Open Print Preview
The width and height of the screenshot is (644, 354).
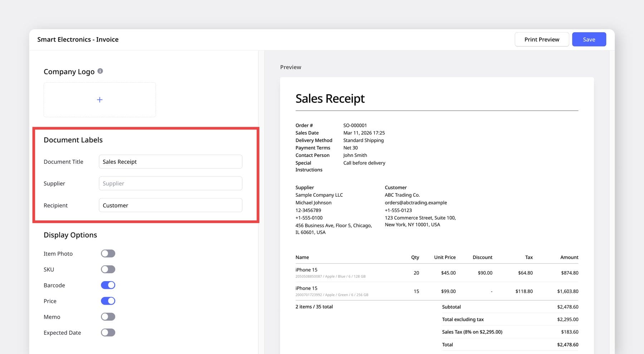click(x=541, y=39)
